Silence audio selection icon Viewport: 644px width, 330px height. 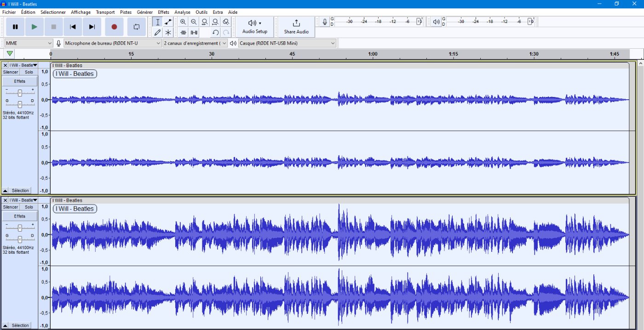point(194,32)
